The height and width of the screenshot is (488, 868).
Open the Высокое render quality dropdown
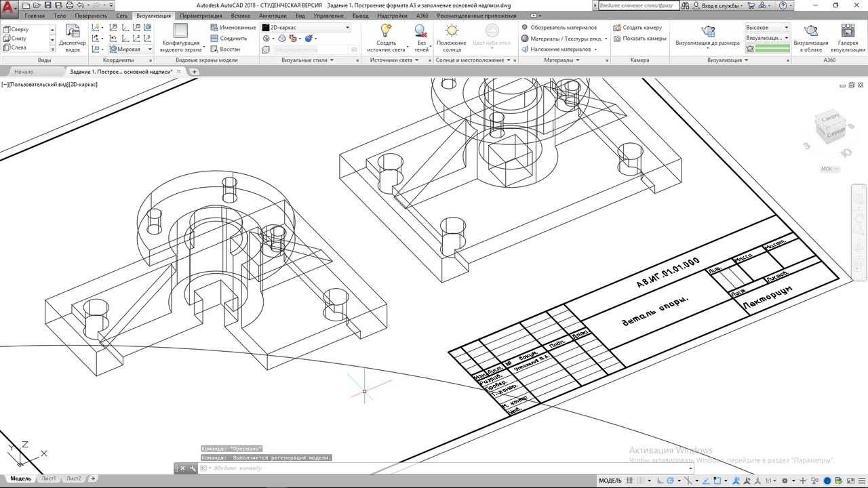(x=786, y=28)
